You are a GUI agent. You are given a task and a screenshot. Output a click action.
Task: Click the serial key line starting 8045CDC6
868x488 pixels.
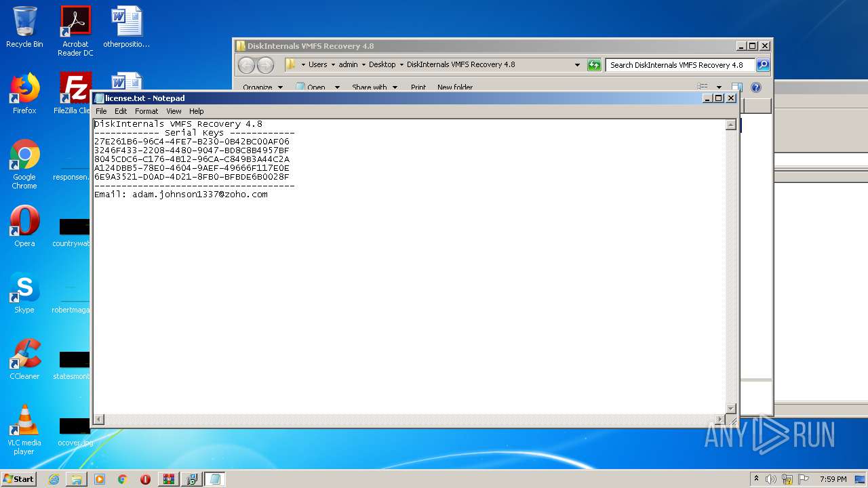(x=192, y=159)
